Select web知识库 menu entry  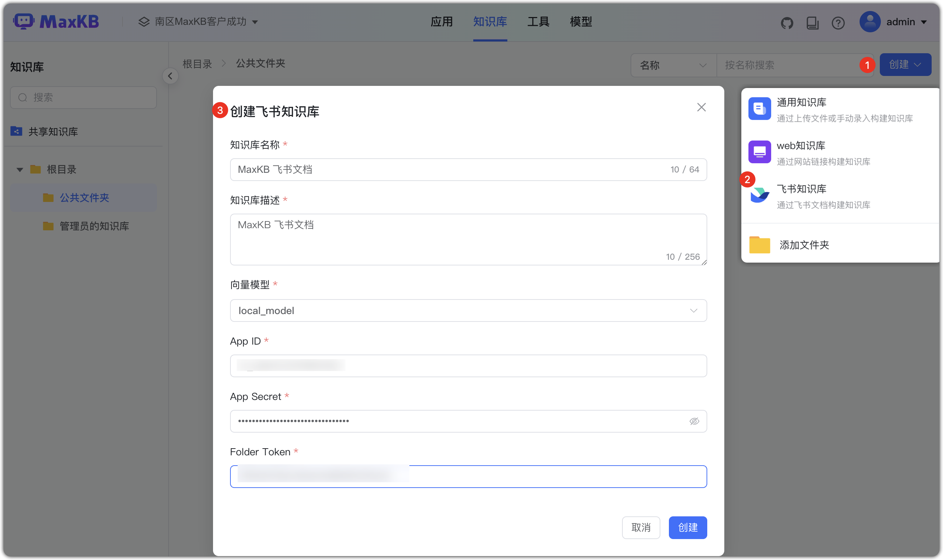840,153
